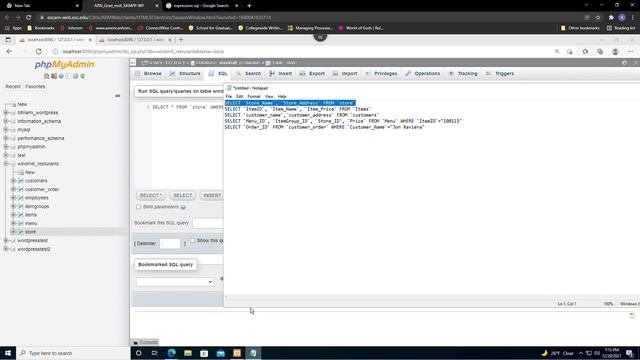Expand wordpresstest database node
This screenshot has height=360, width=640.
(6, 240)
